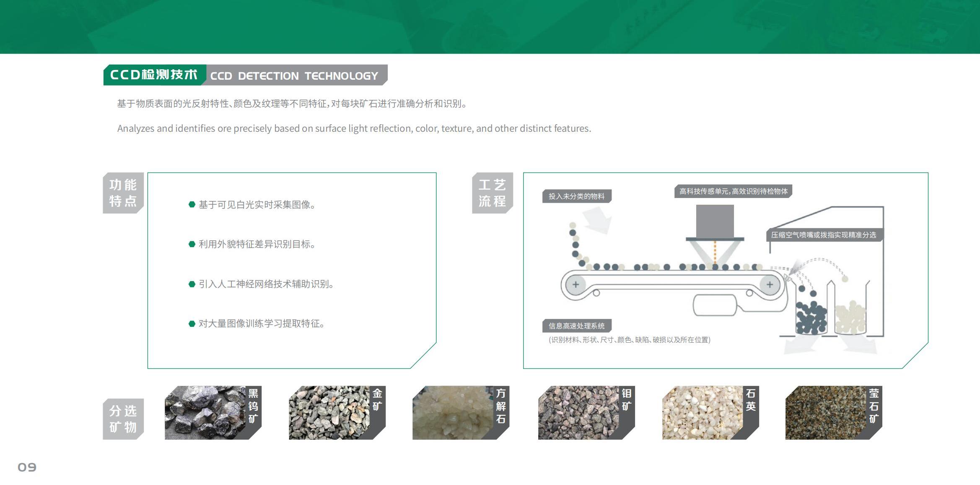Viewport: 980px width, 485px height.
Task: Open the 钼矿 mineral thumbnail
Action: point(587,413)
